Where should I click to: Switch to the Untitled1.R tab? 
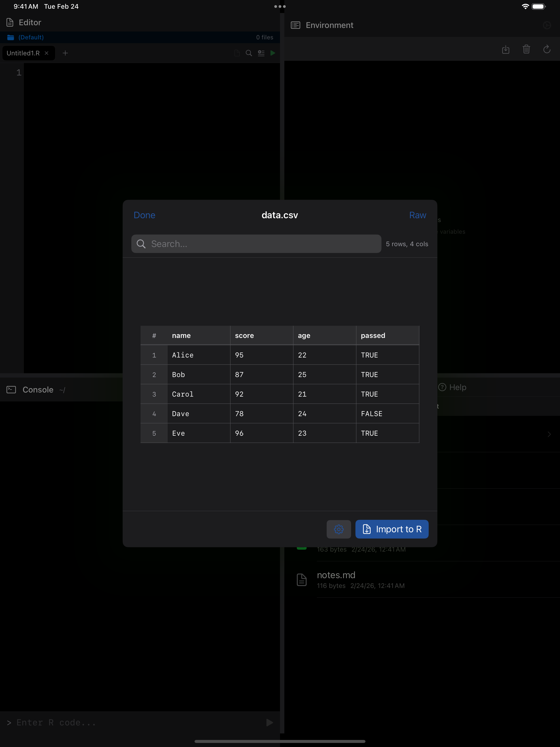point(23,53)
